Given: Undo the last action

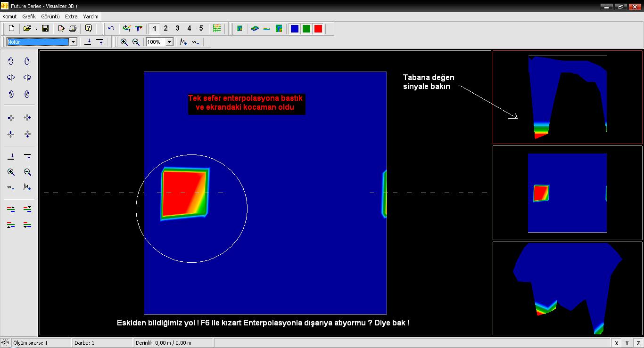Looking at the screenshot, I should point(111,28).
